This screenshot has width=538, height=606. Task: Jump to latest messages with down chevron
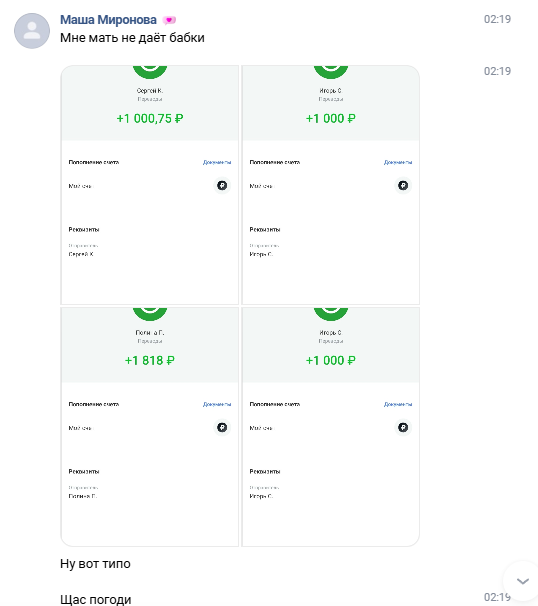click(523, 581)
